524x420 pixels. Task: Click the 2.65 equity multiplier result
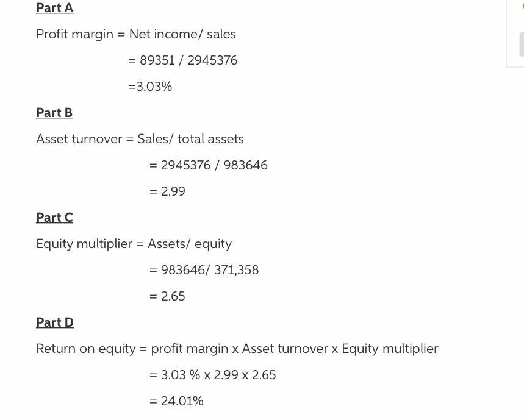tap(167, 296)
